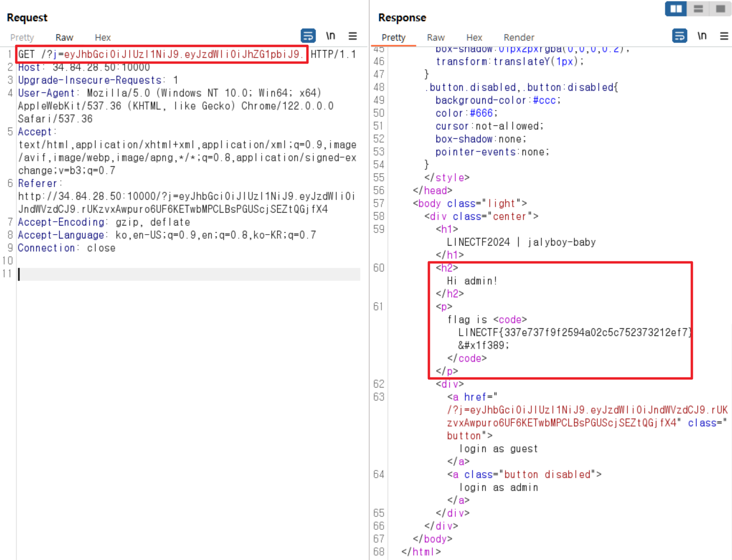Open the Response panel hamburger menu
732x560 pixels.
tap(724, 36)
